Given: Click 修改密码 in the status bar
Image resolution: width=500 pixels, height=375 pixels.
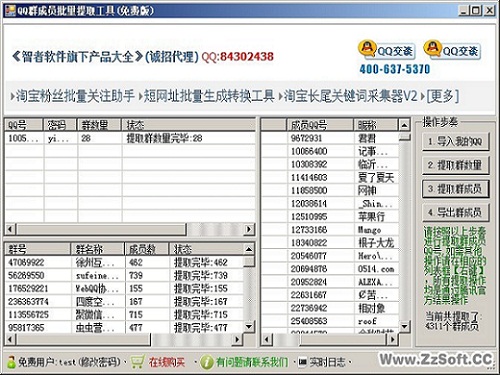Looking at the screenshot, I should coord(99,362).
